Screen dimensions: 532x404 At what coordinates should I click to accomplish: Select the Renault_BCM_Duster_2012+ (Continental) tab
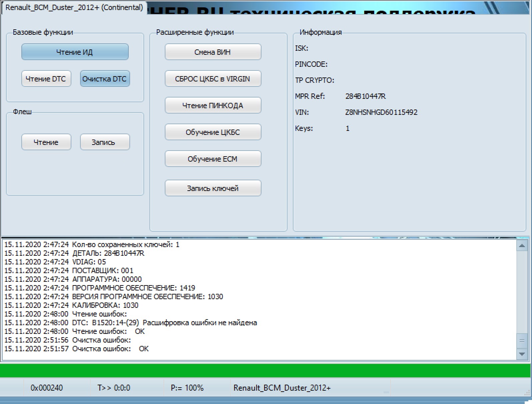[x=74, y=7]
